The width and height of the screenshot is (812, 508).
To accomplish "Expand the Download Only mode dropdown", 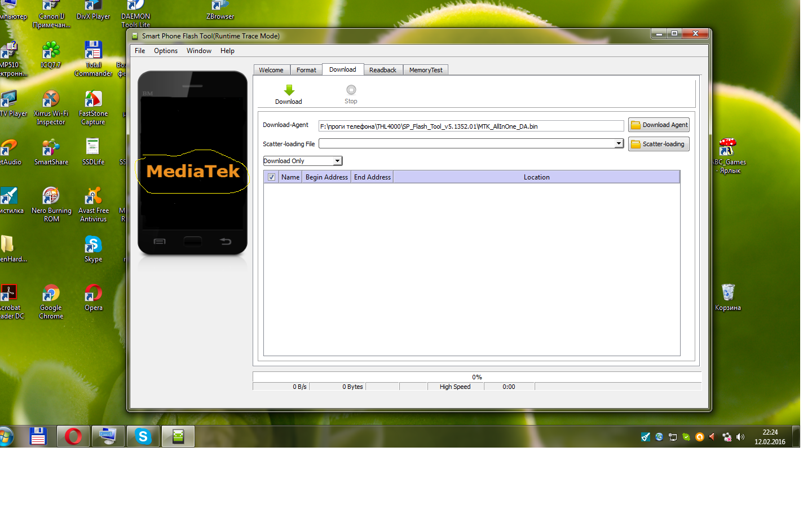I will point(337,161).
